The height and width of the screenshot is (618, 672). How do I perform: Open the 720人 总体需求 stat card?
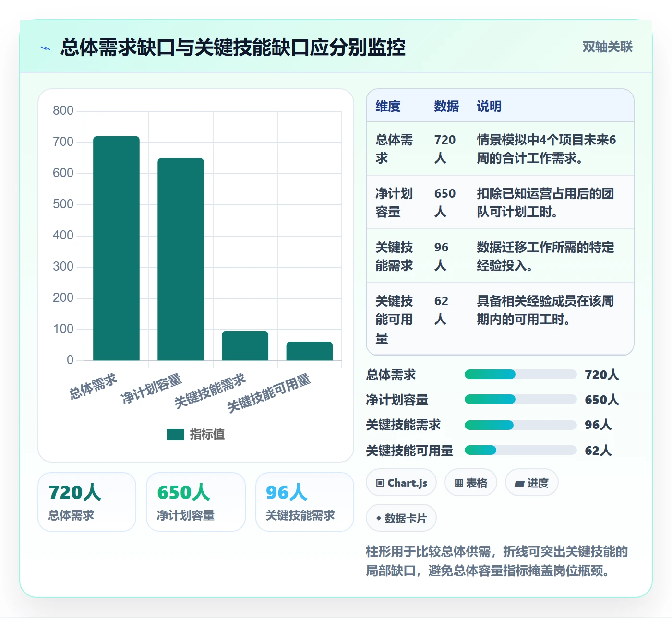click(87, 502)
